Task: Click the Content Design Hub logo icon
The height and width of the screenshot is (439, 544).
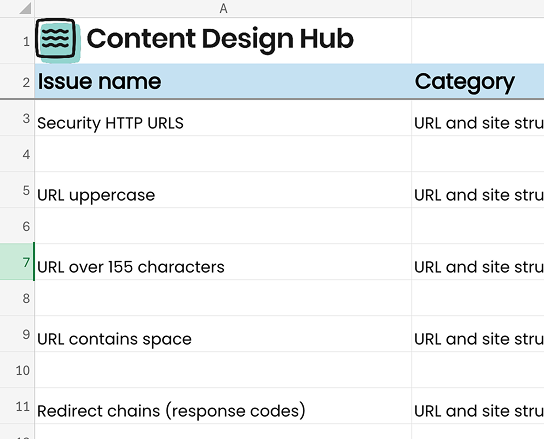Action: tap(58, 40)
